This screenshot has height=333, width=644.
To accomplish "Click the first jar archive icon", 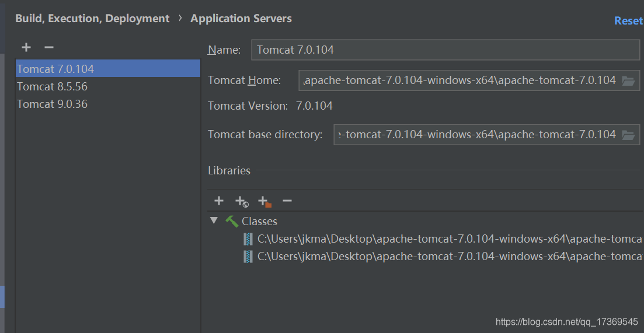I will [248, 239].
